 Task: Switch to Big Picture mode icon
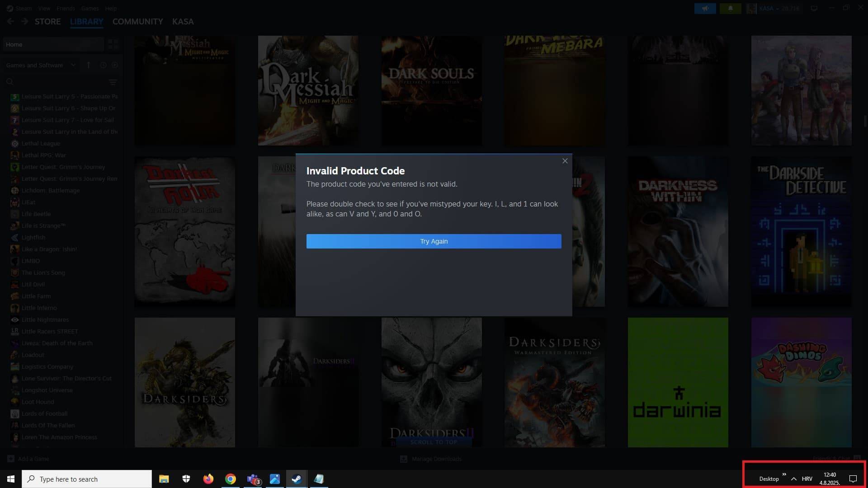pos(814,9)
